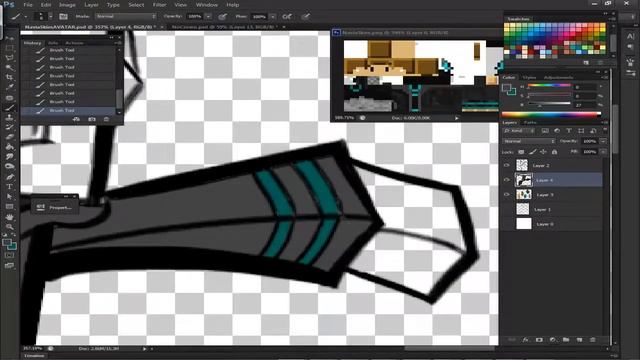Add layer style fx icon
The image size is (640, 360).
coord(525,340)
